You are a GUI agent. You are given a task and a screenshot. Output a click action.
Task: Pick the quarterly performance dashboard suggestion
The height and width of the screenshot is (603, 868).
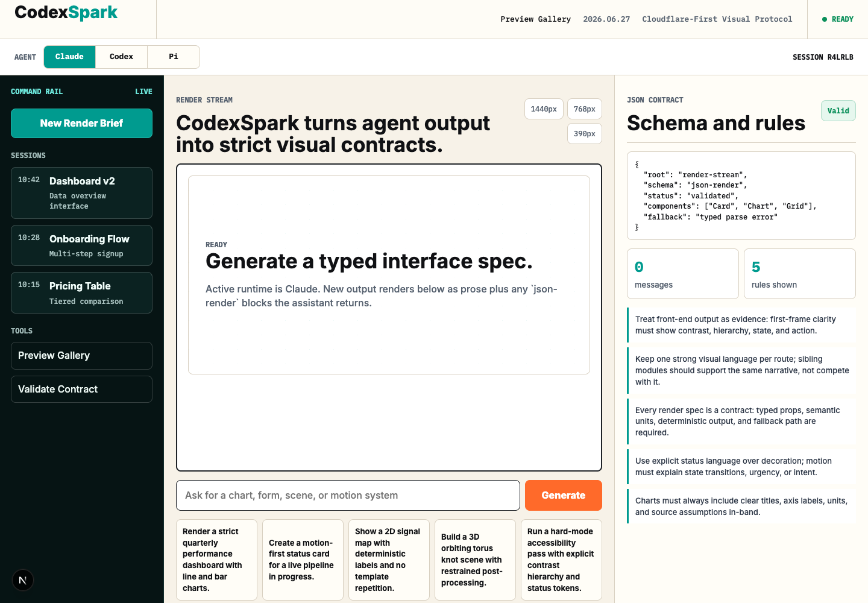pyautogui.click(x=216, y=560)
